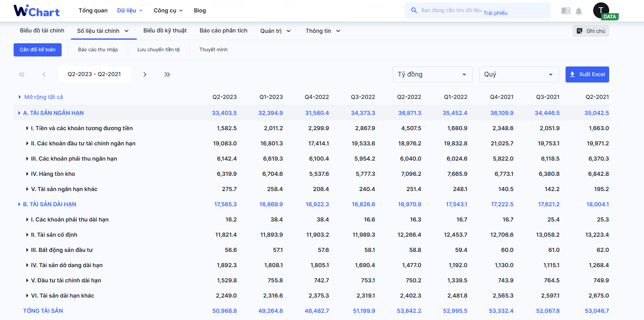
Task: Expand Bất động sản đầu tư row
Action: point(27,250)
